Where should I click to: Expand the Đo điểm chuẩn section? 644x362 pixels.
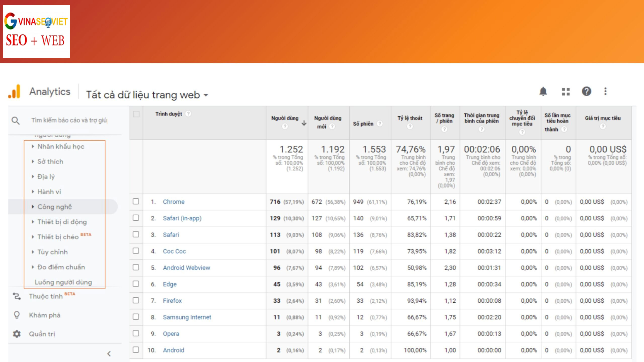pyautogui.click(x=61, y=267)
